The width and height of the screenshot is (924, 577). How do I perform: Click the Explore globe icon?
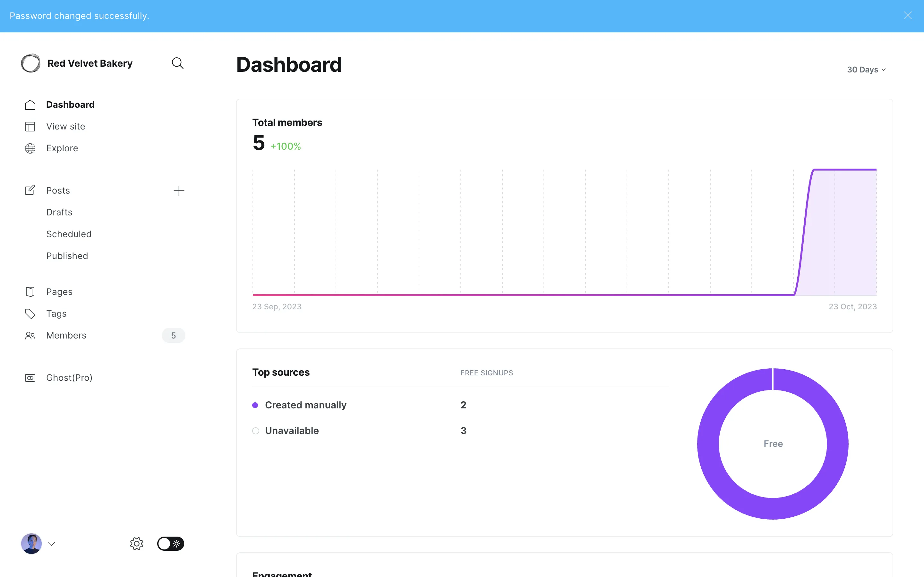coord(30,148)
